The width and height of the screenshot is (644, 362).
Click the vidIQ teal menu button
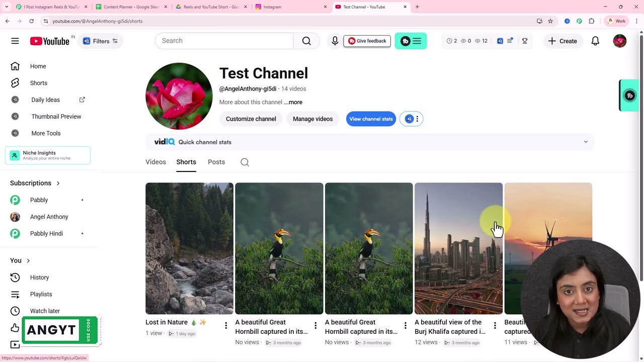click(x=411, y=41)
